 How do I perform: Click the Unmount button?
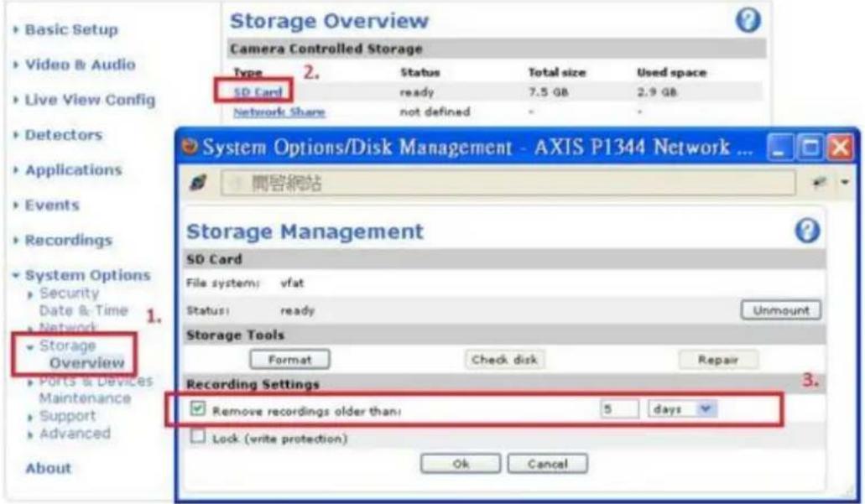click(x=780, y=310)
